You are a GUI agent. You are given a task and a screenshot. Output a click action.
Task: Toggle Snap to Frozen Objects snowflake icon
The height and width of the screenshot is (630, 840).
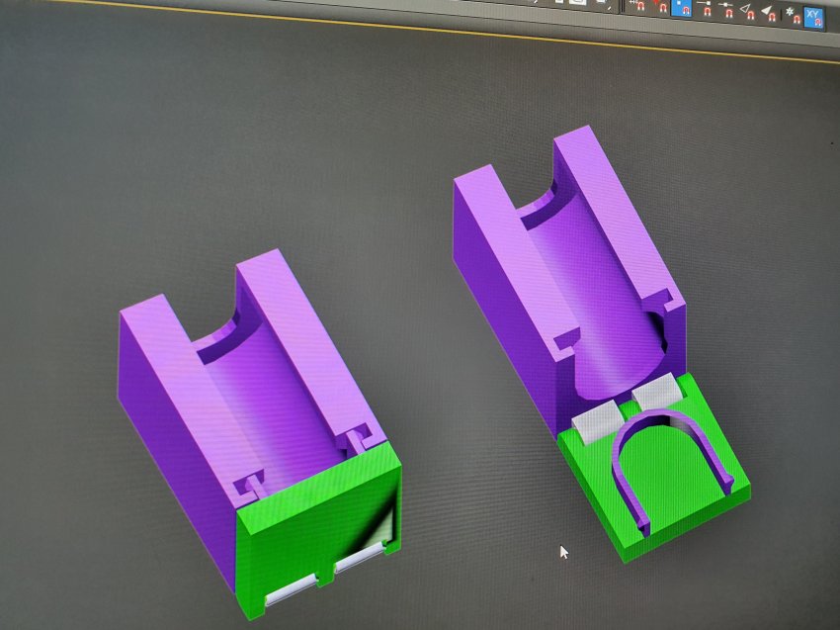pyautogui.click(x=793, y=16)
